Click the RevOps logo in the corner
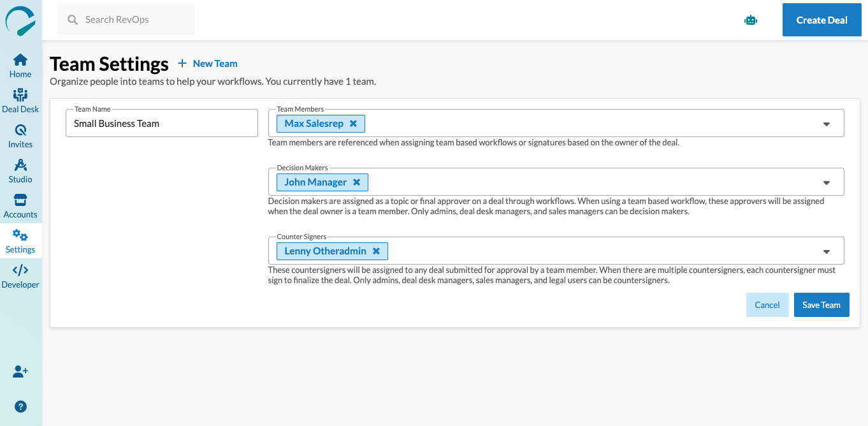Image resolution: width=868 pixels, height=426 pixels. point(20,20)
